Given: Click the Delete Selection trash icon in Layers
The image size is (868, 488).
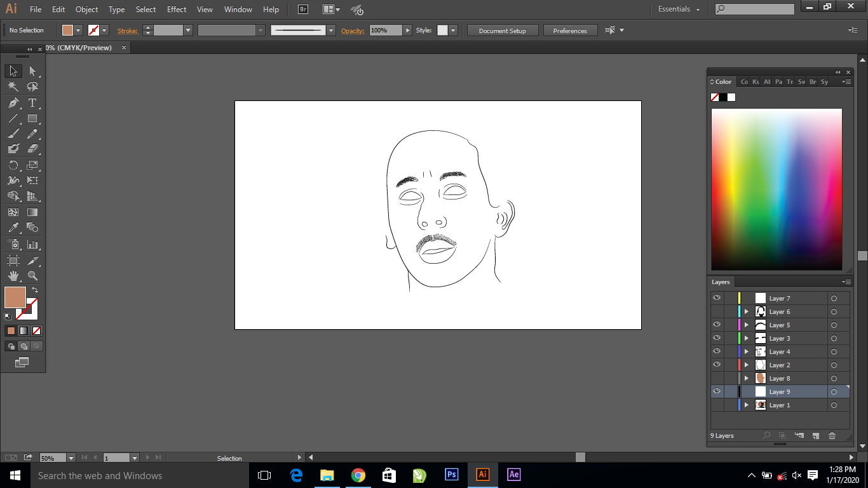Looking at the screenshot, I should click(x=832, y=436).
